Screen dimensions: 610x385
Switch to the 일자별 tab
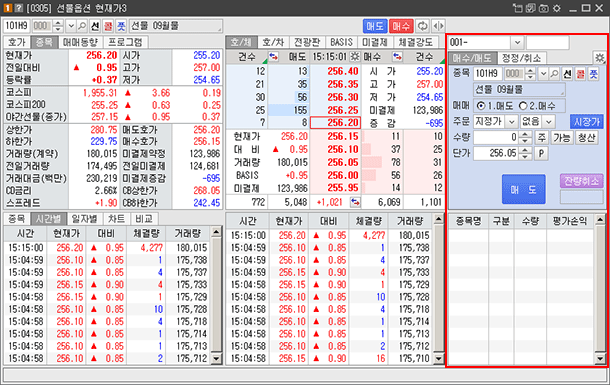[84, 219]
